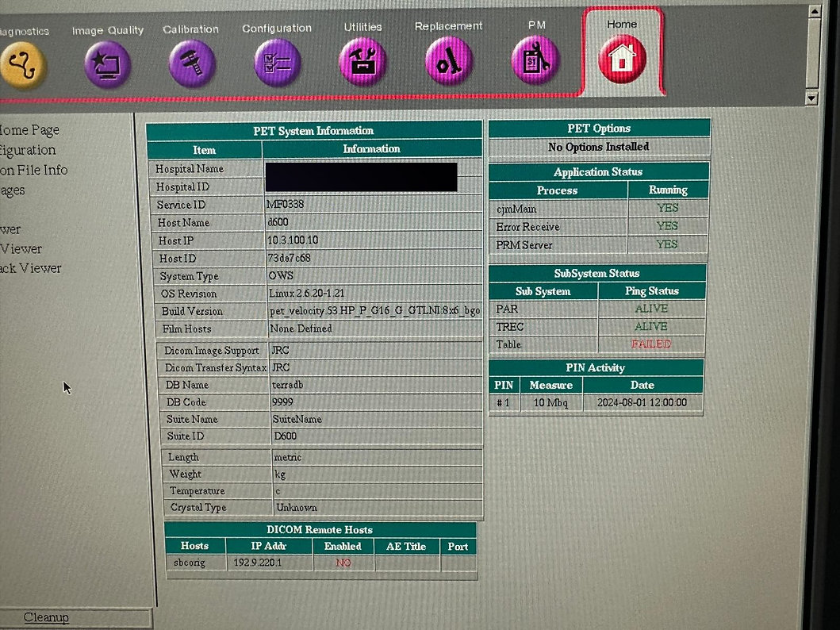Click the Host IP value 10.3.100.10
This screenshot has width=840, height=630.
pos(293,240)
